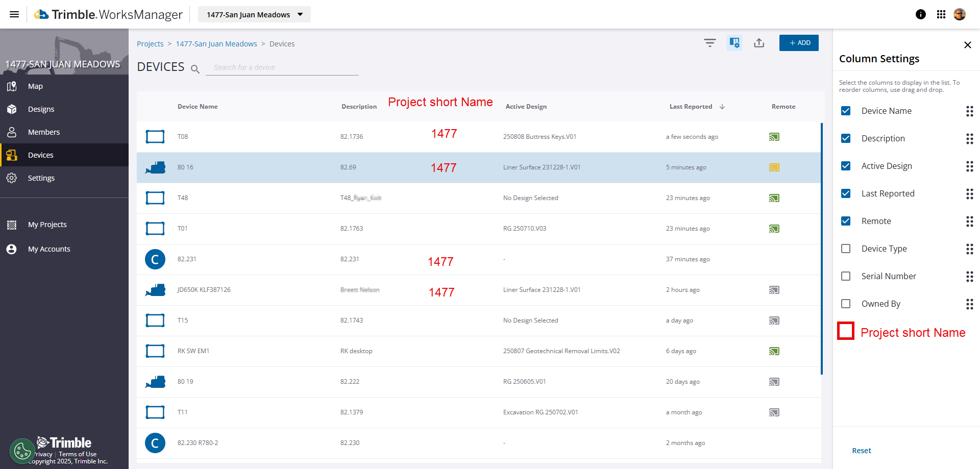Go to Designs in sidebar
980x469 pixels.
click(41, 109)
